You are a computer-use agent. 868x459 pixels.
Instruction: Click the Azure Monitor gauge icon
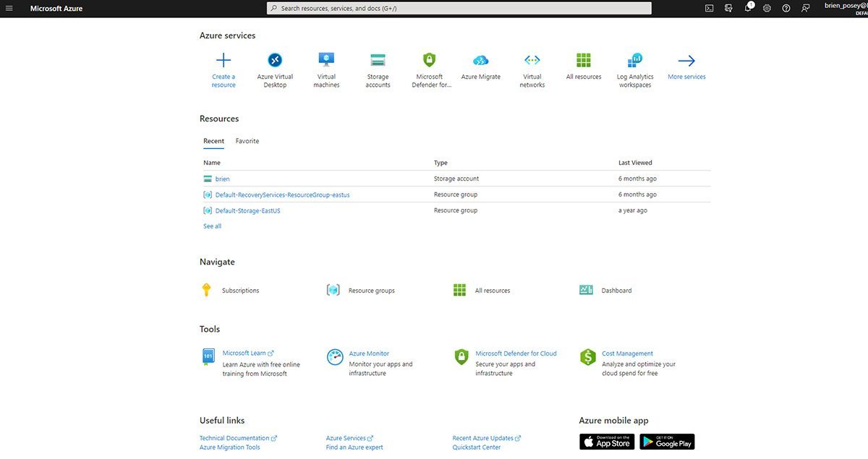(x=335, y=356)
